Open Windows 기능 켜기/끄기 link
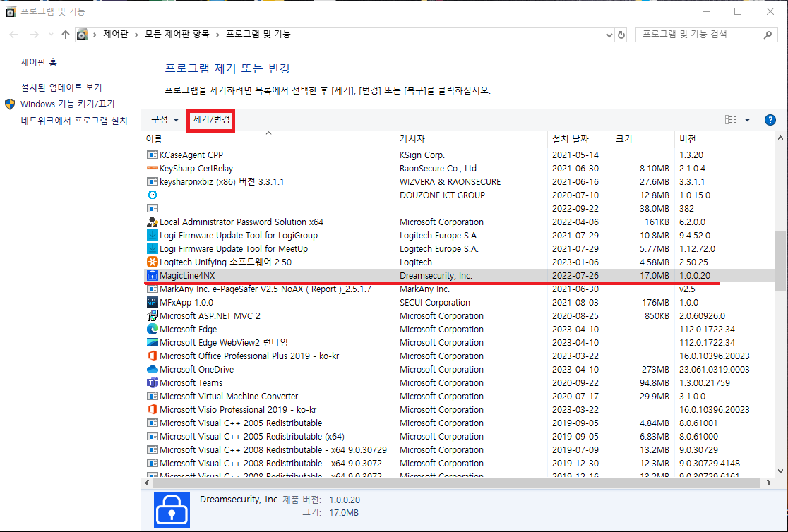 [x=68, y=104]
